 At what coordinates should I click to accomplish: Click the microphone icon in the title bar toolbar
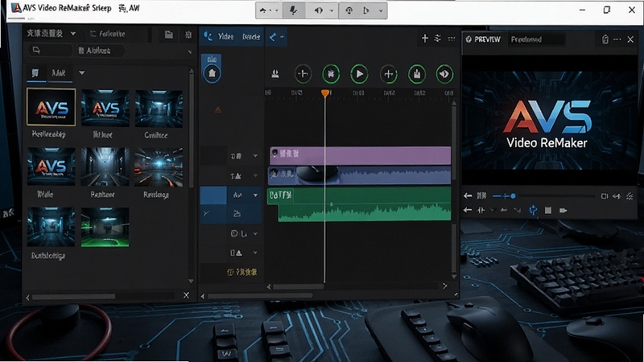pos(293,10)
